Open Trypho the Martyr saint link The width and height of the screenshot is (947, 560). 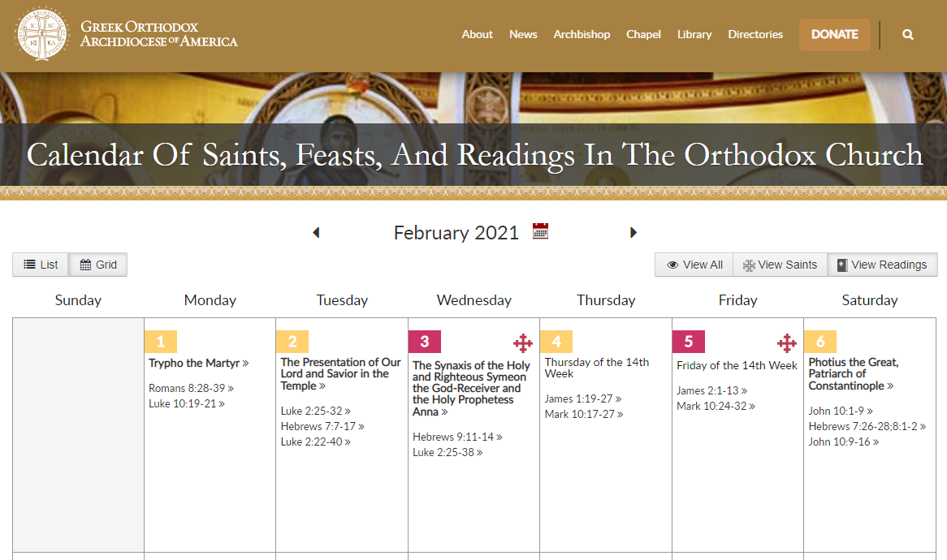pos(199,363)
